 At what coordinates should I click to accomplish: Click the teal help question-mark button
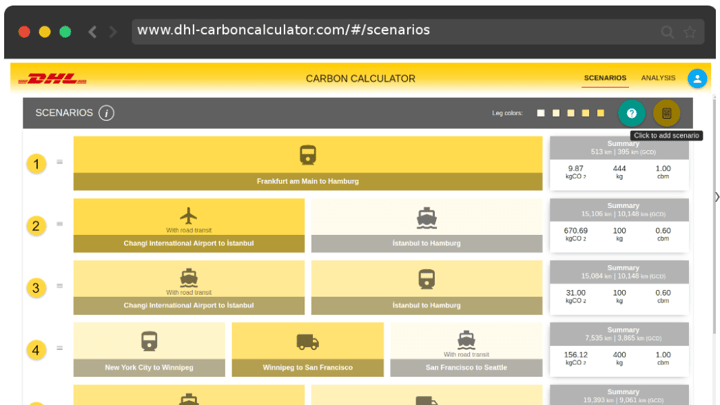631,113
